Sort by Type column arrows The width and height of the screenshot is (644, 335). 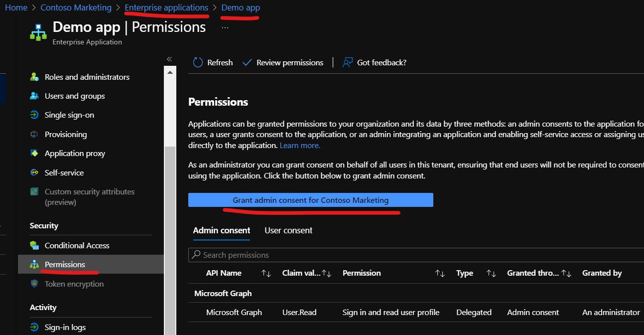pos(491,273)
